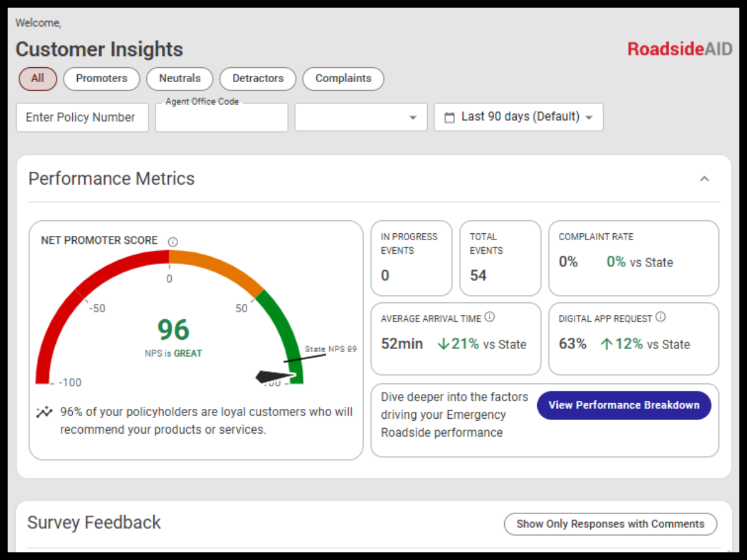Click the RoadsideAID logo
Screen dimensions: 747x560
pyautogui.click(x=679, y=49)
